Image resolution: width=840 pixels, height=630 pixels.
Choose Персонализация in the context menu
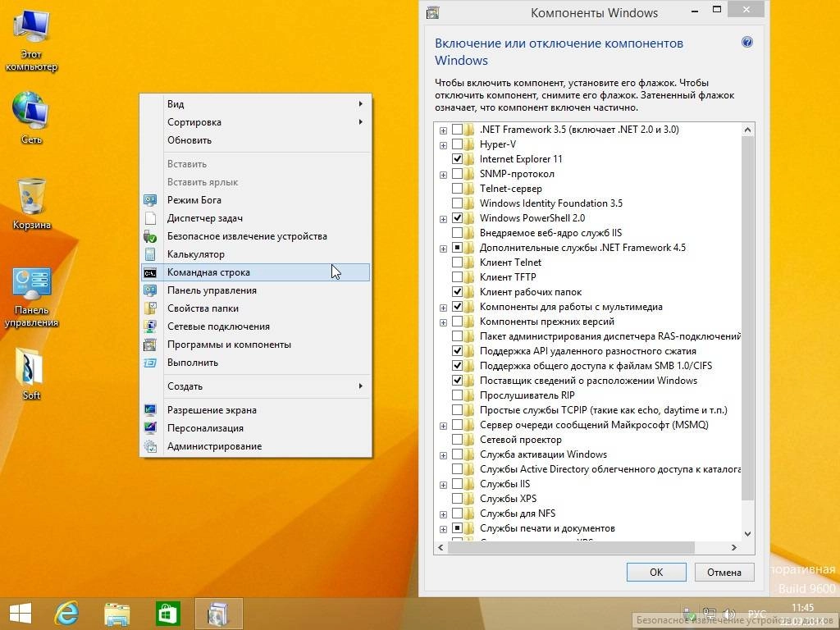256,428
